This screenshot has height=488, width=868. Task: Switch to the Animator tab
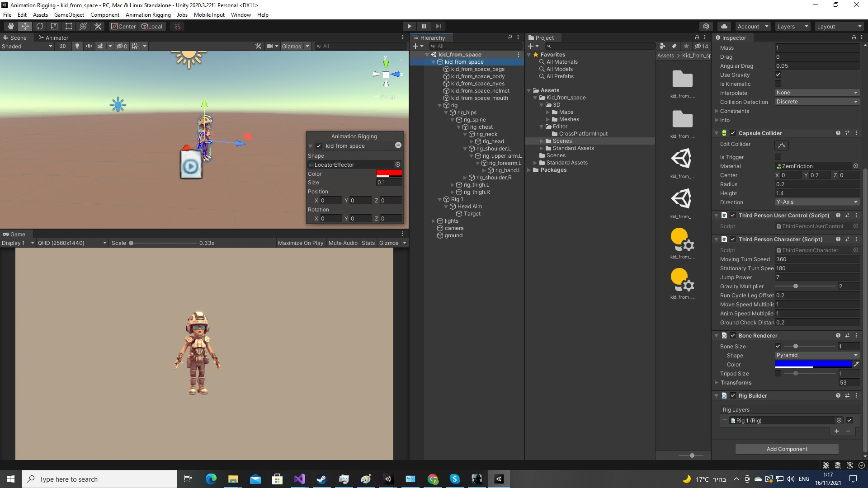[x=53, y=38]
